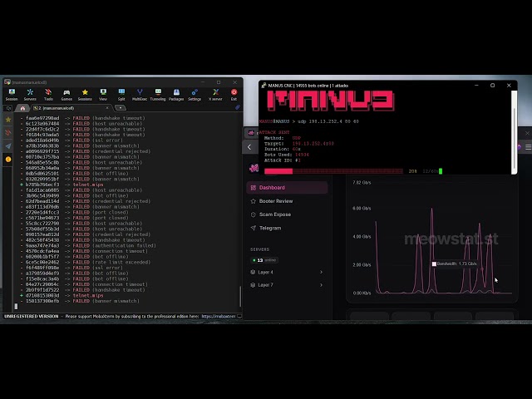Open the Sessions star icon in toolbar

85,94
